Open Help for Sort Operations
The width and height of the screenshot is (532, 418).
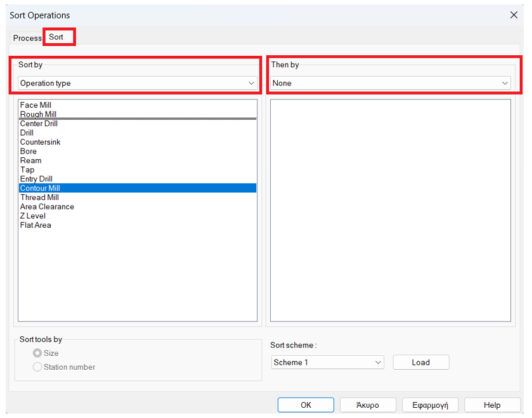click(x=492, y=405)
